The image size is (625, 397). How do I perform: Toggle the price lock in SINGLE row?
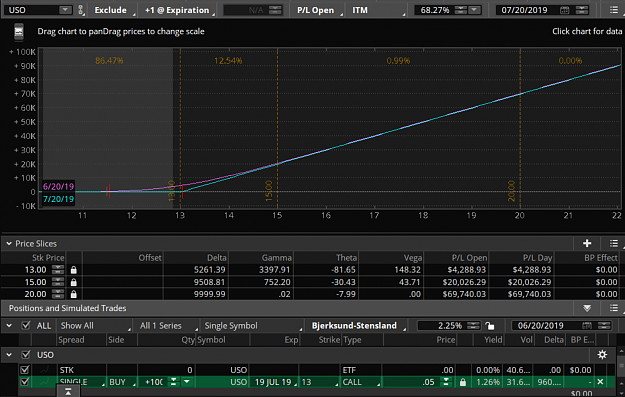[462, 382]
